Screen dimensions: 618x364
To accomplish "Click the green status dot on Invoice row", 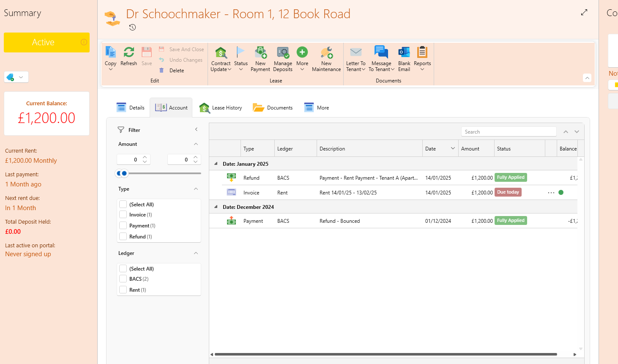I will point(561,192).
